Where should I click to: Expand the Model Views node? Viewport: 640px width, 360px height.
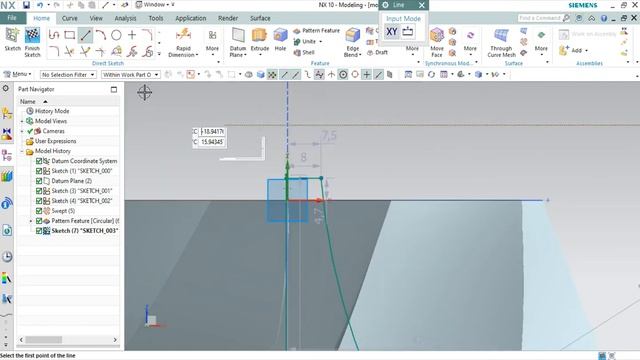(x=22, y=121)
